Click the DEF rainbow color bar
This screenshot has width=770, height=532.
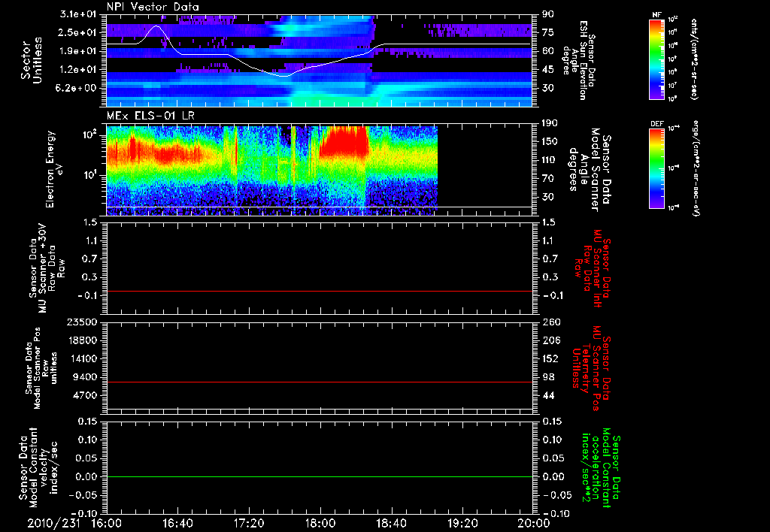[x=657, y=168]
